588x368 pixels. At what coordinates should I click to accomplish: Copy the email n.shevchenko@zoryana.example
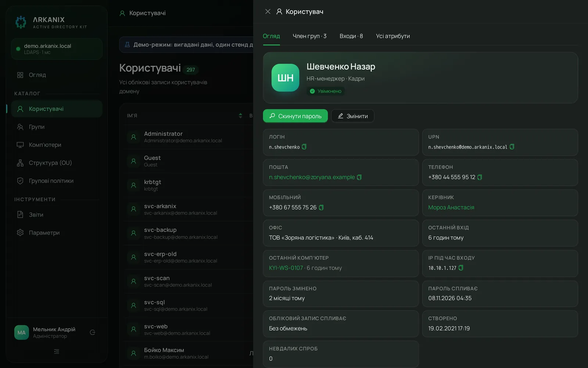click(359, 177)
